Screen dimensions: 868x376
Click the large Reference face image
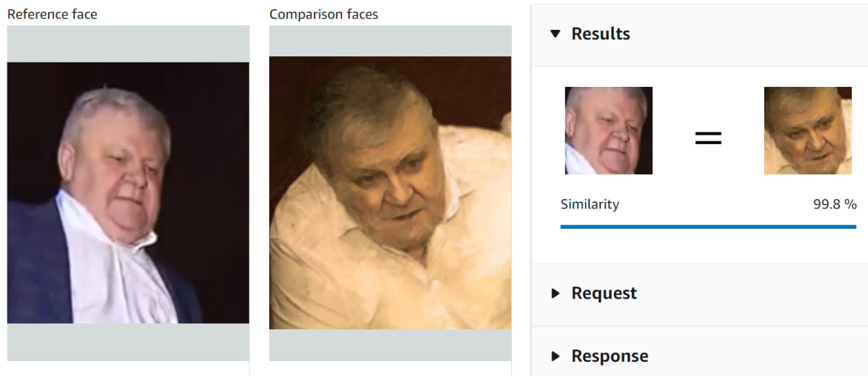[x=128, y=193]
